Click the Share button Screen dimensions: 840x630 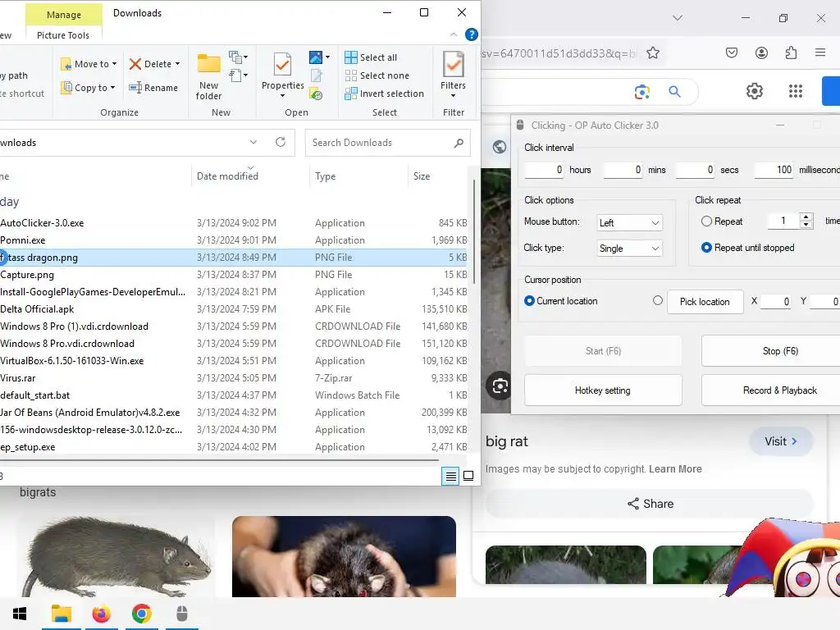pos(650,504)
